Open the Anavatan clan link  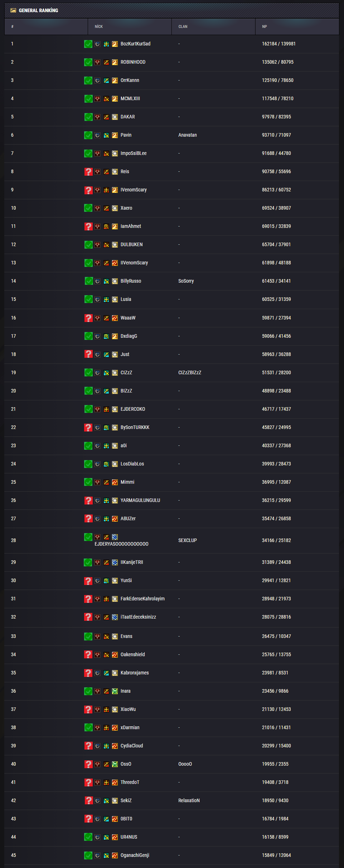pyautogui.click(x=188, y=135)
